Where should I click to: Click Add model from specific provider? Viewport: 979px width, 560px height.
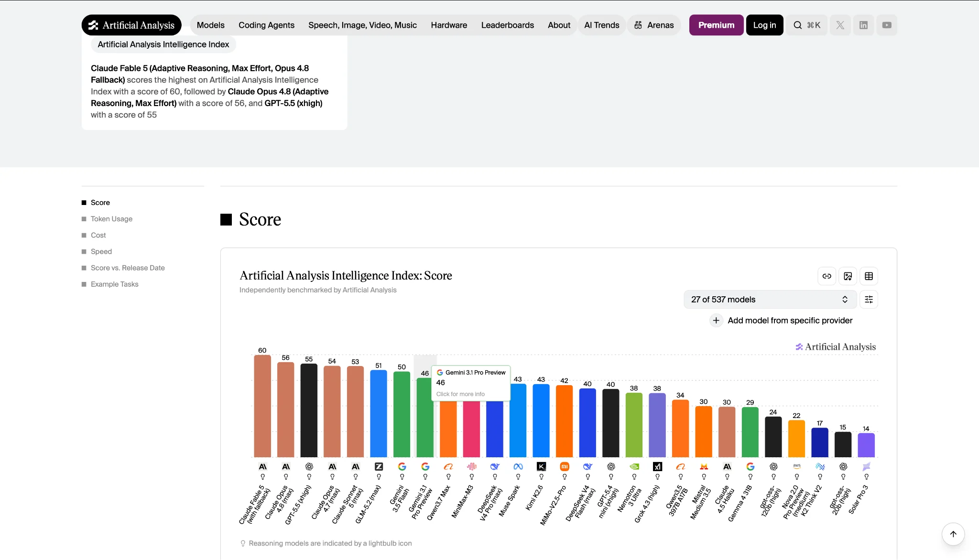pos(781,321)
